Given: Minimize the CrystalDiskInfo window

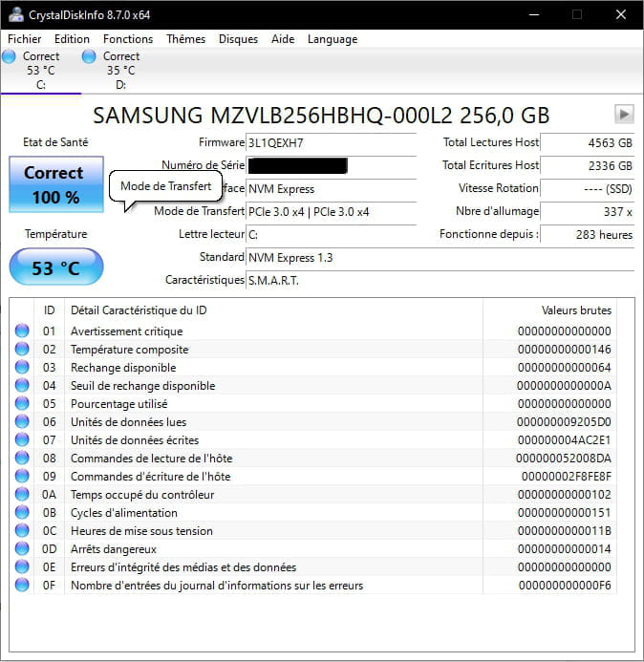Looking at the screenshot, I should pos(534,14).
